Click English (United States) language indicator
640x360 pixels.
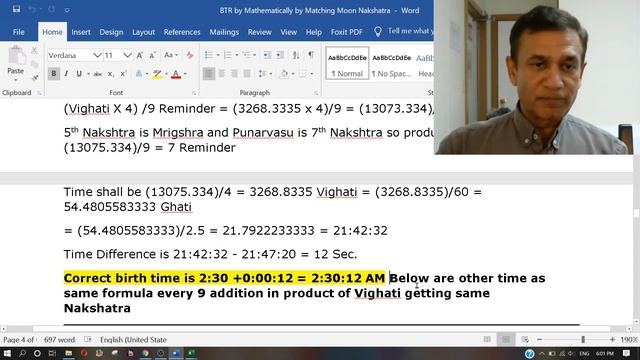tap(133, 340)
